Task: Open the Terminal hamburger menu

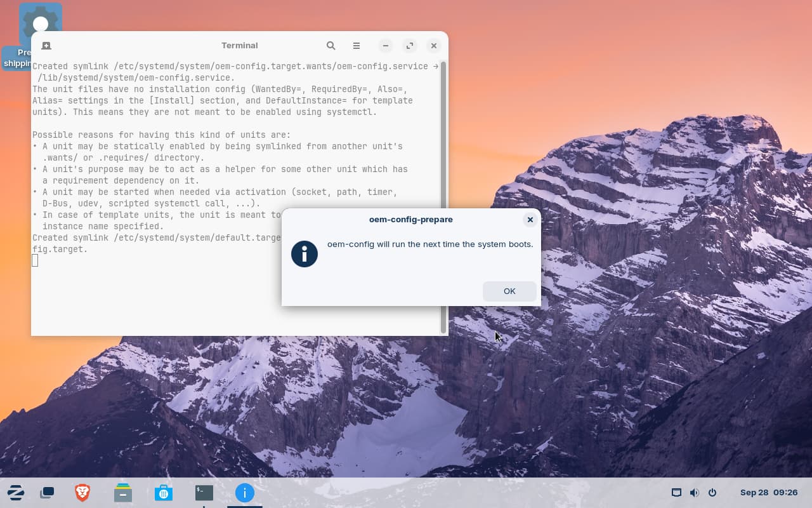Action: click(x=357, y=46)
